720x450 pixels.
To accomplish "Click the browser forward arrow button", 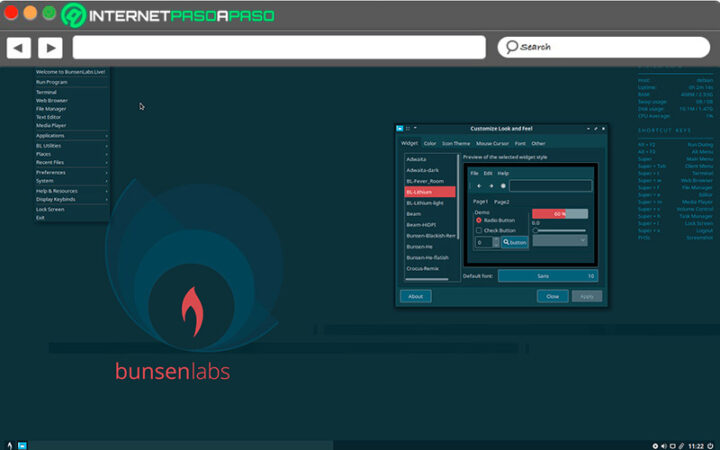I will tap(51, 47).
